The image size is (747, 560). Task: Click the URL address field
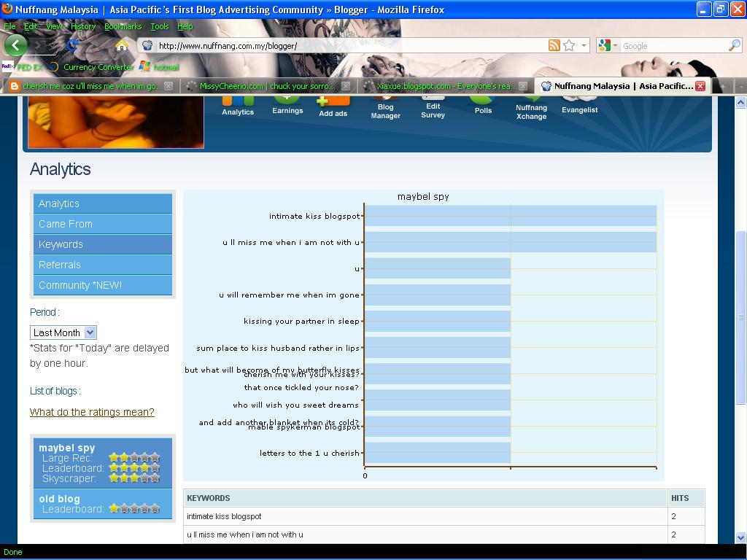350,46
